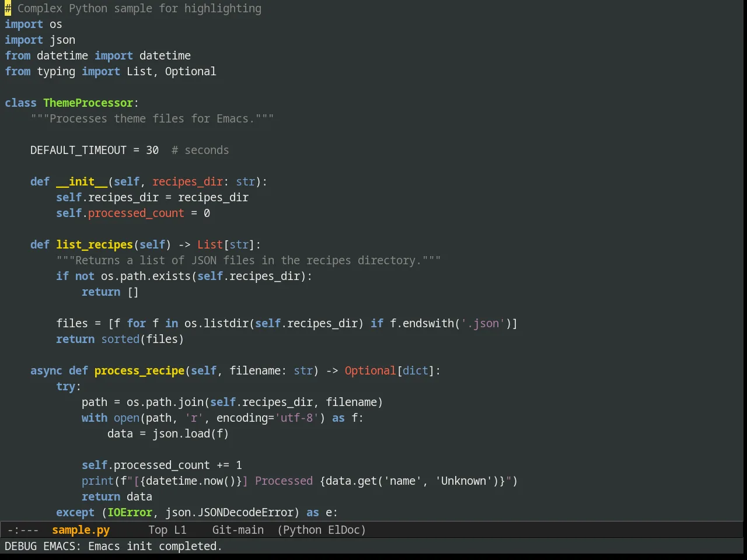Click on DEFAULT_TIMEOUT constant
The width and height of the screenshot is (747, 560).
pyautogui.click(x=78, y=150)
